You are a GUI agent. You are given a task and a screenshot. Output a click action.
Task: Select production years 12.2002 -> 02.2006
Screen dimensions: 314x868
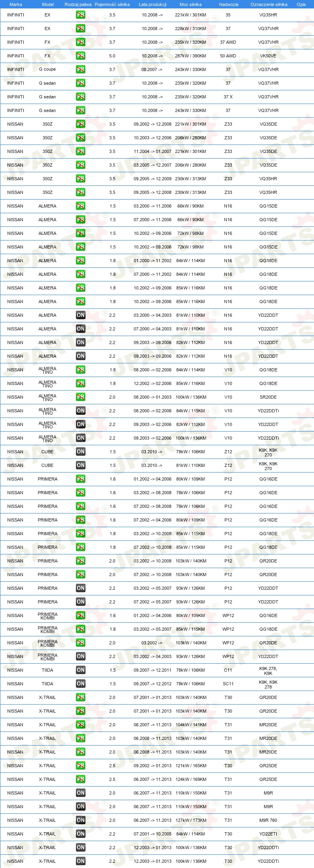tap(153, 383)
